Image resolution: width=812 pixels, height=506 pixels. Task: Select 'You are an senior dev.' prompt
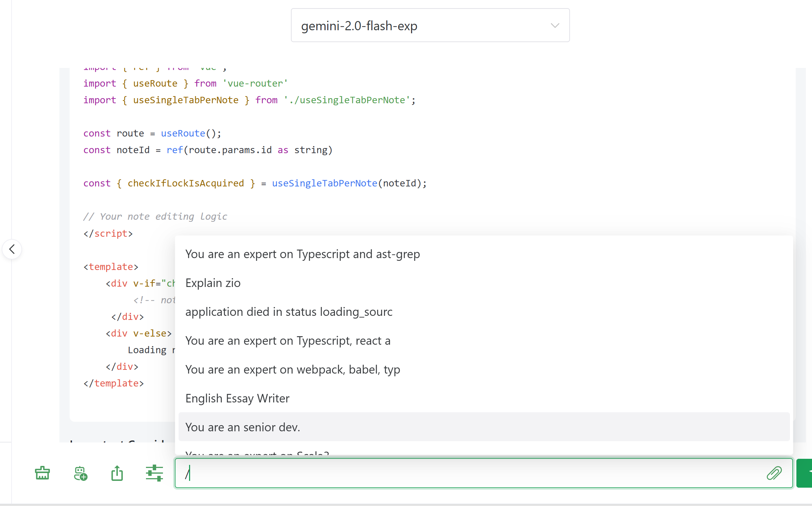click(484, 427)
